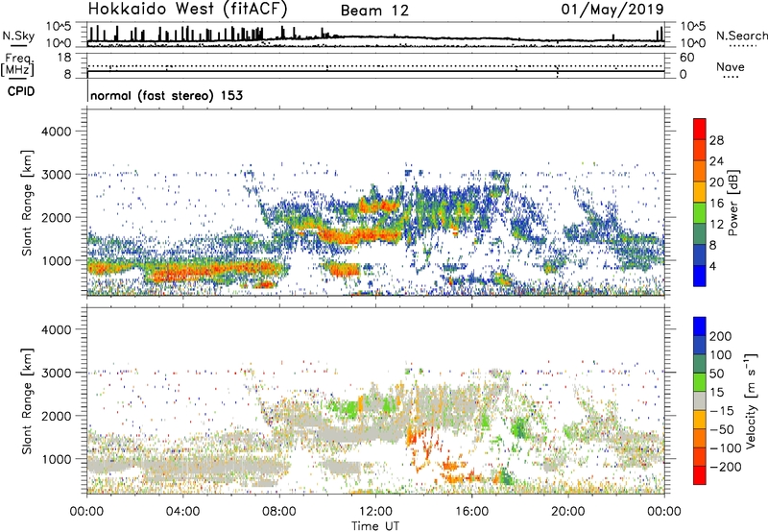Image resolution: width=768 pixels, height=532 pixels.
Task: Click green velocity patch near 18:00
Action: (519, 427)
